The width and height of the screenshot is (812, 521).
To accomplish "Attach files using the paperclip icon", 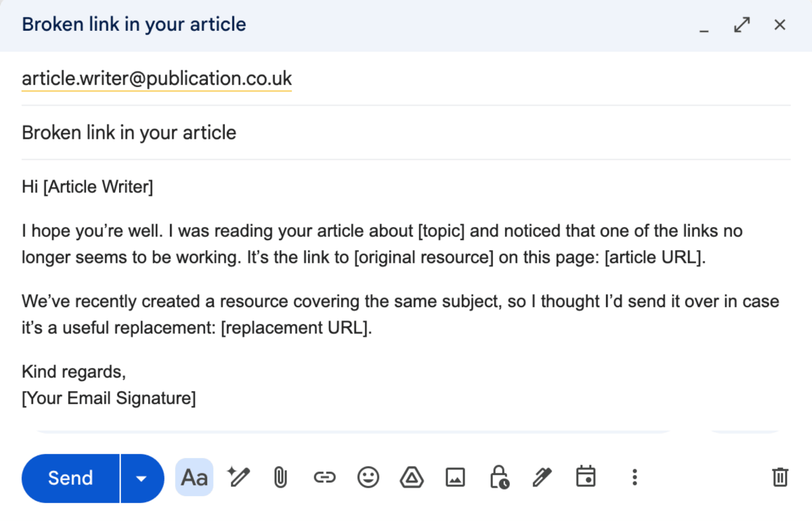I will click(280, 478).
